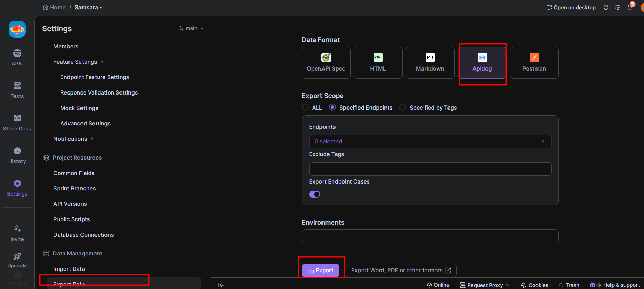Toggle Export Endpoint Cases switch
Viewport: 644px width, 289px height.
(315, 194)
